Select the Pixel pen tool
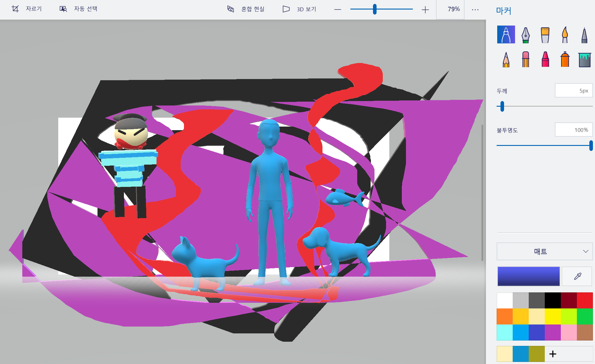 pos(584,35)
